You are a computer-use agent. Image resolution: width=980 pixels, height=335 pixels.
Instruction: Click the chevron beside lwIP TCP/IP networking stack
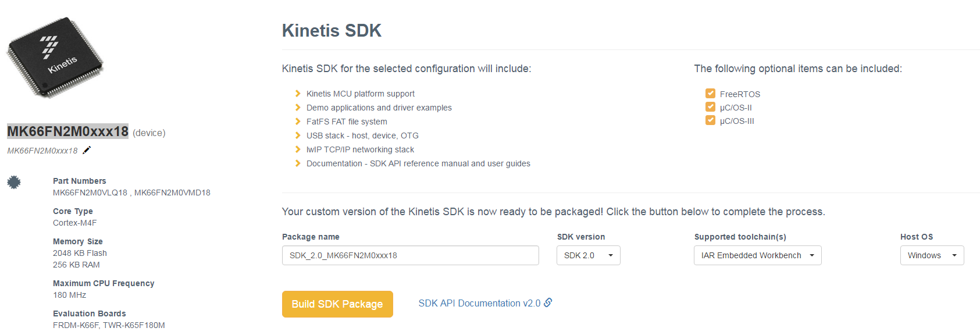tap(298, 149)
